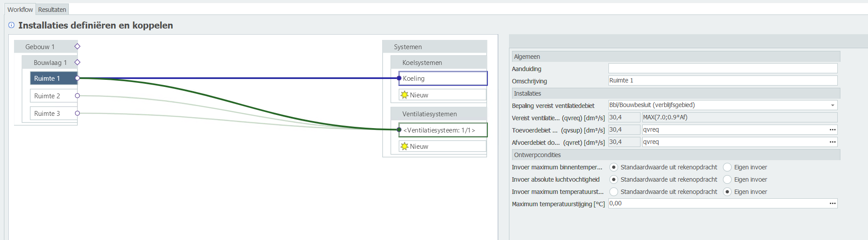Click the Installaties definiëren en koppelen heading
Viewport: 868px width, 240px height.
coord(96,25)
